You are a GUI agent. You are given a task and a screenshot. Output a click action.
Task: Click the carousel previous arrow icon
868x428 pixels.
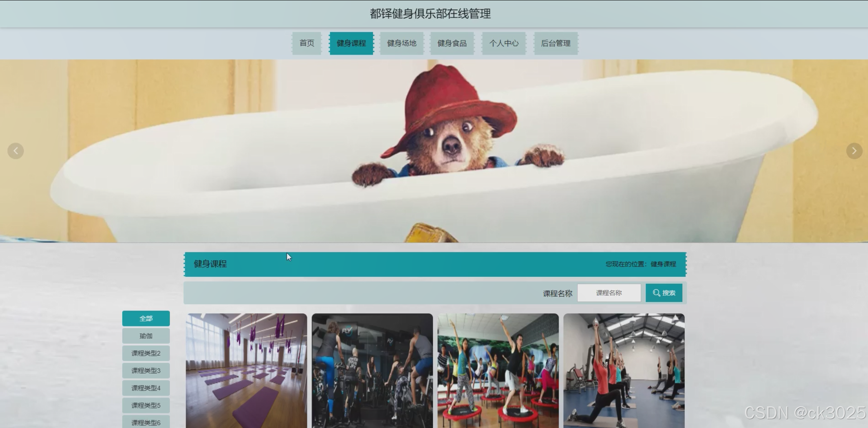(x=16, y=151)
